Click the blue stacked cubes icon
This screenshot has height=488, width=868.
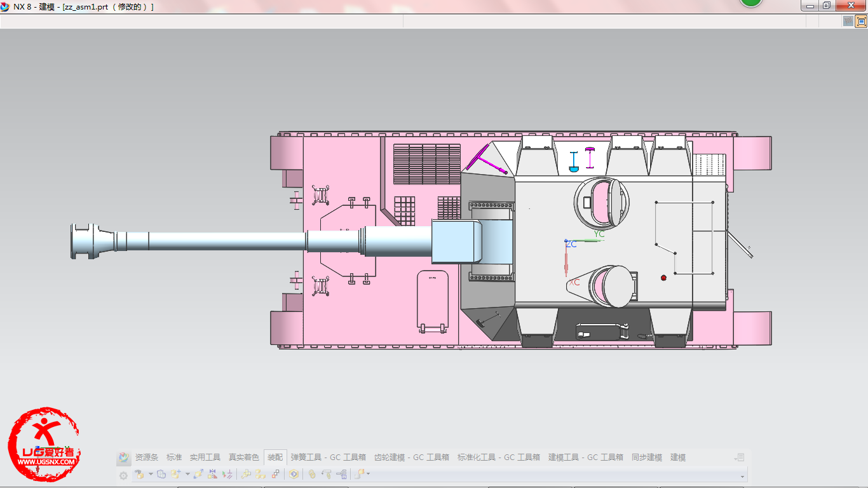[x=161, y=474]
